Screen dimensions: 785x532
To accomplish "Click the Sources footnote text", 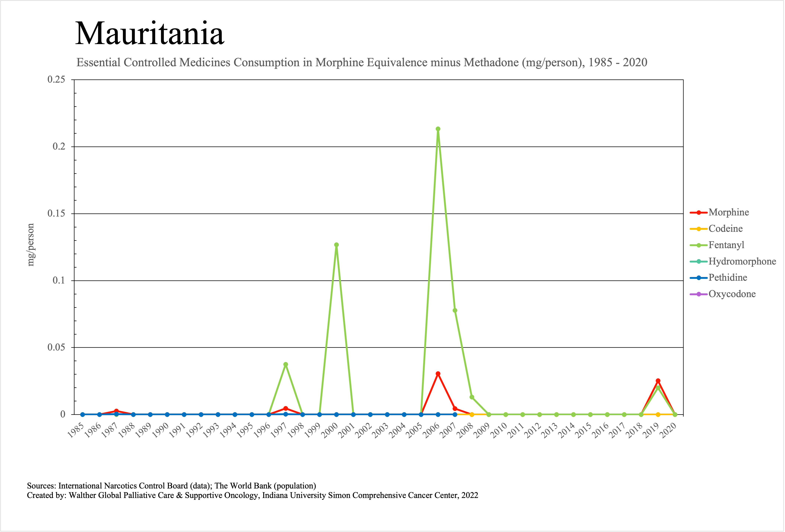I will tap(171, 486).
